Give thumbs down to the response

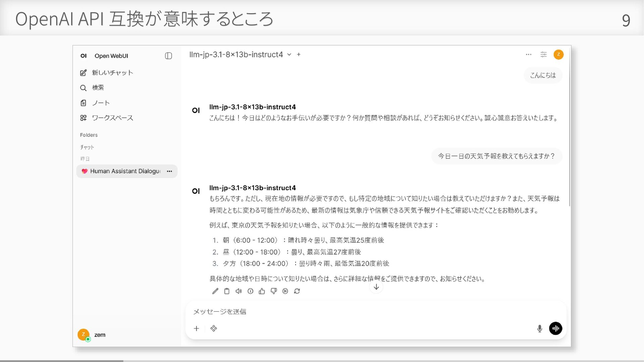click(274, 291)
